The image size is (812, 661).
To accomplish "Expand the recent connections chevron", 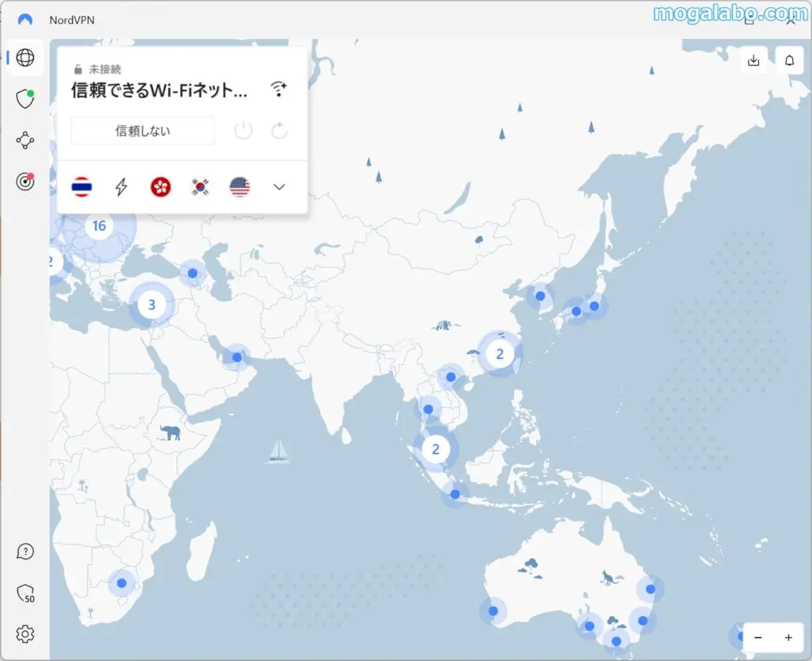I will [x=279, y=187].
